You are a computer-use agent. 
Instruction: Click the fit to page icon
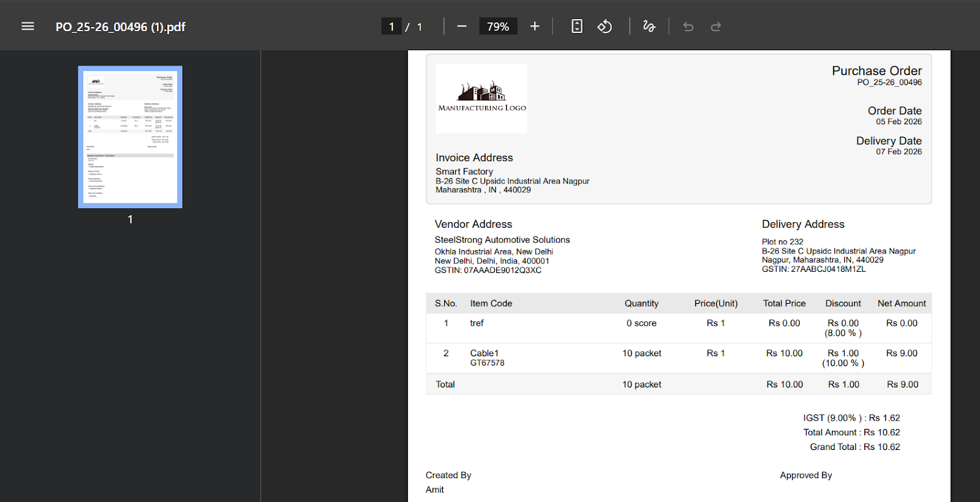coord(577,26)
